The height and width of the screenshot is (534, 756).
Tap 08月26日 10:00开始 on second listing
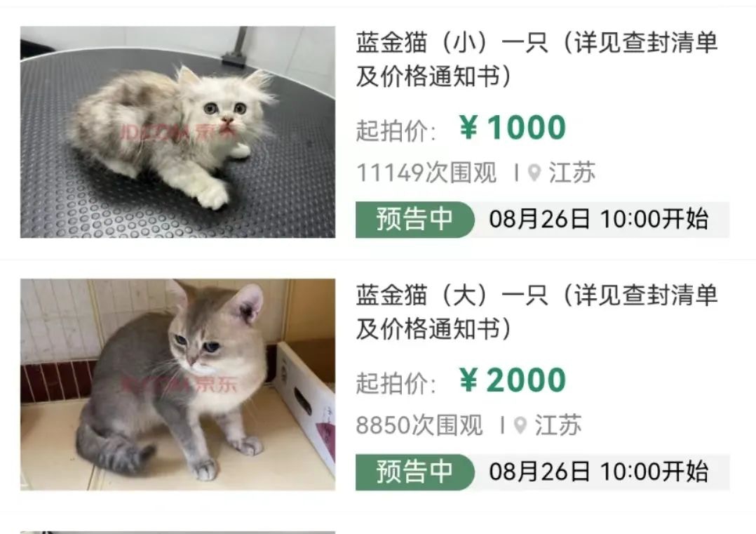(x=599, y=472)
